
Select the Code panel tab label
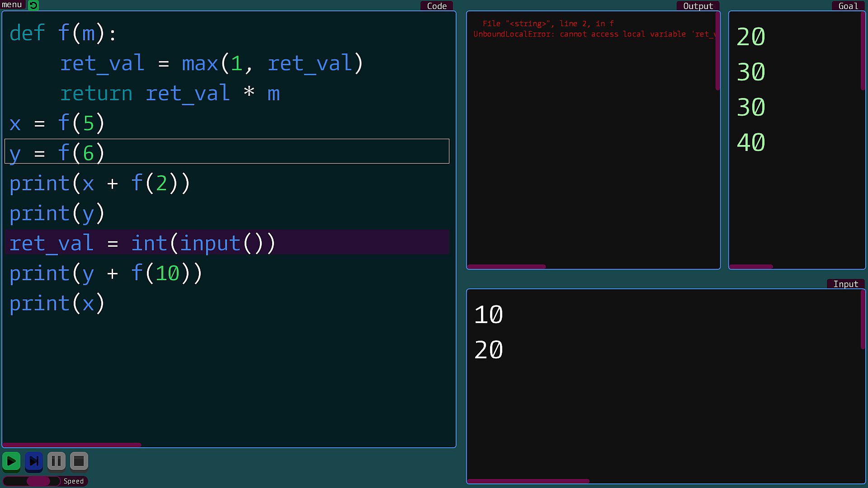[x=436, y=6]
